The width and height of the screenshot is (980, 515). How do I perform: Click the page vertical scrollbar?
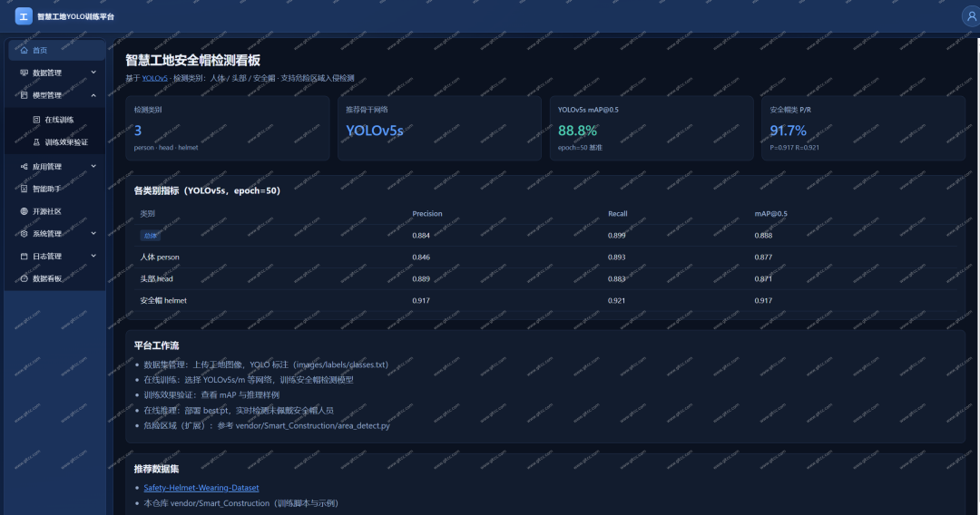pos(977,275)
